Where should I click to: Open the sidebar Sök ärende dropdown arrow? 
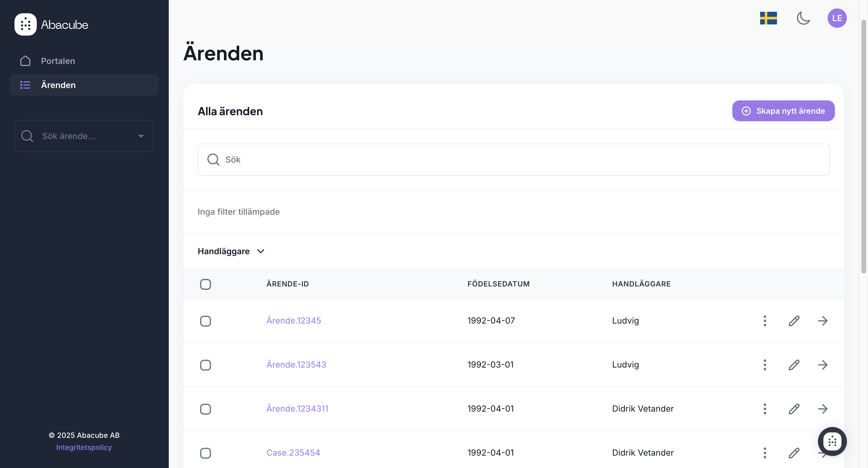(x=141, y=136)
